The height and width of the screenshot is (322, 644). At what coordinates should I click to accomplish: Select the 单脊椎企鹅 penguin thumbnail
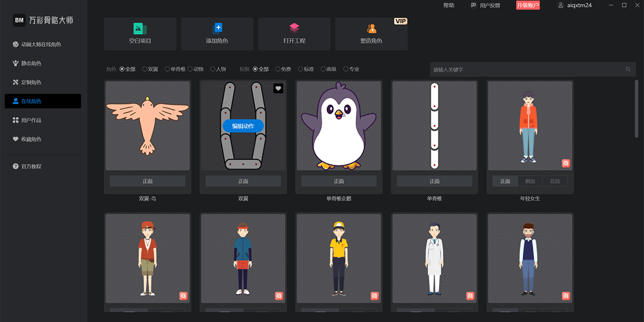339,126
